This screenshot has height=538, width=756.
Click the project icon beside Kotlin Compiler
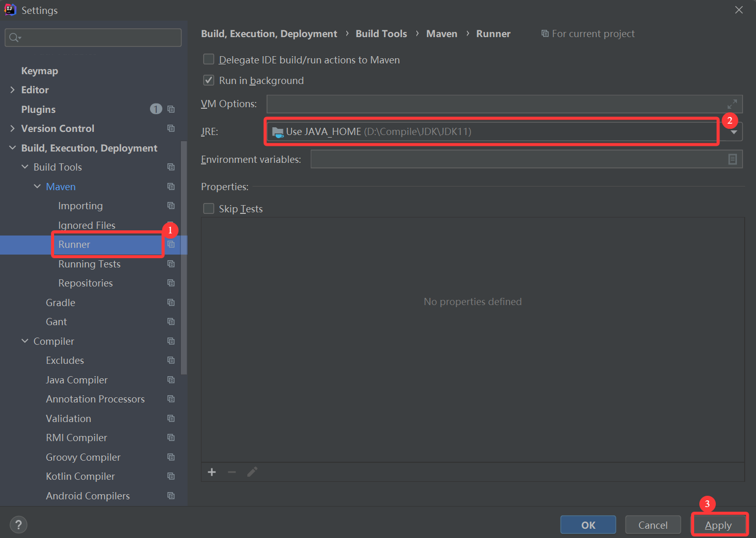pyautogui.click(x=171, y=476)
